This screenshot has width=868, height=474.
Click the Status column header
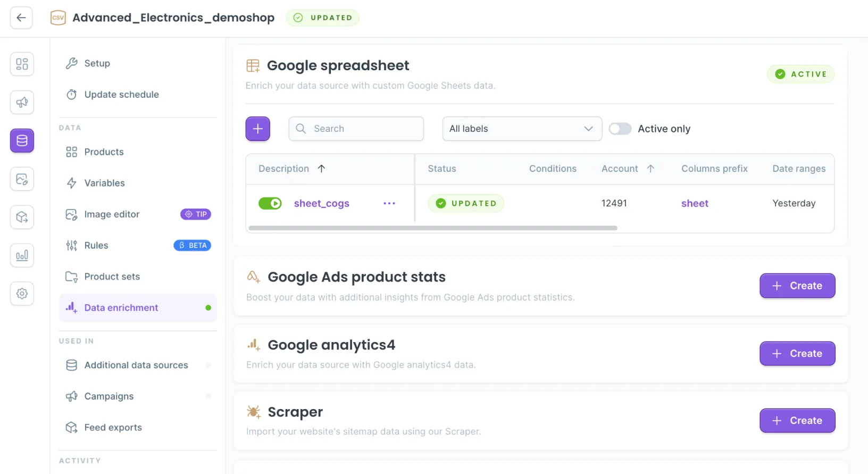coord(442,169)
